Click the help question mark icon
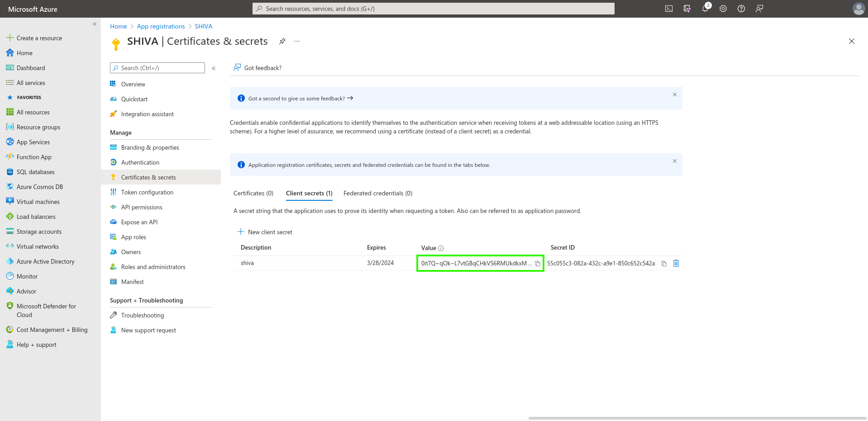868x421 pixels. tap(741, 9)
